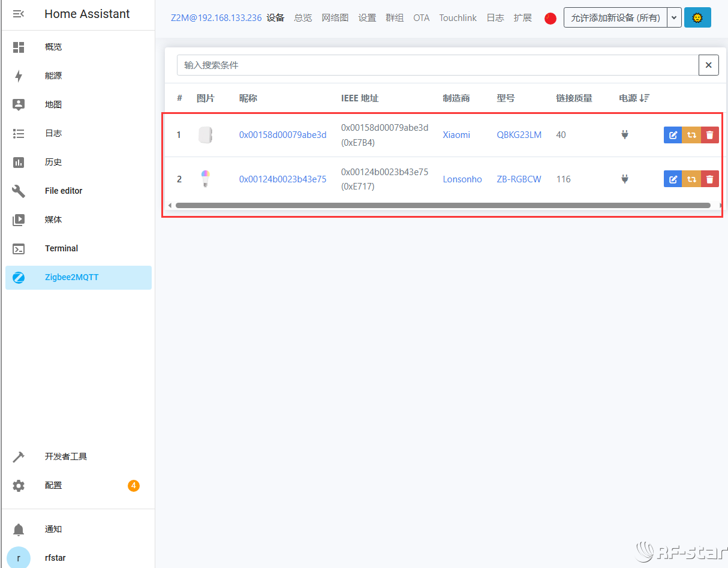This screenshot has width=728, height=568.
Task: Open firmware settings via yellow gear icon
Action: click(697, 18)
